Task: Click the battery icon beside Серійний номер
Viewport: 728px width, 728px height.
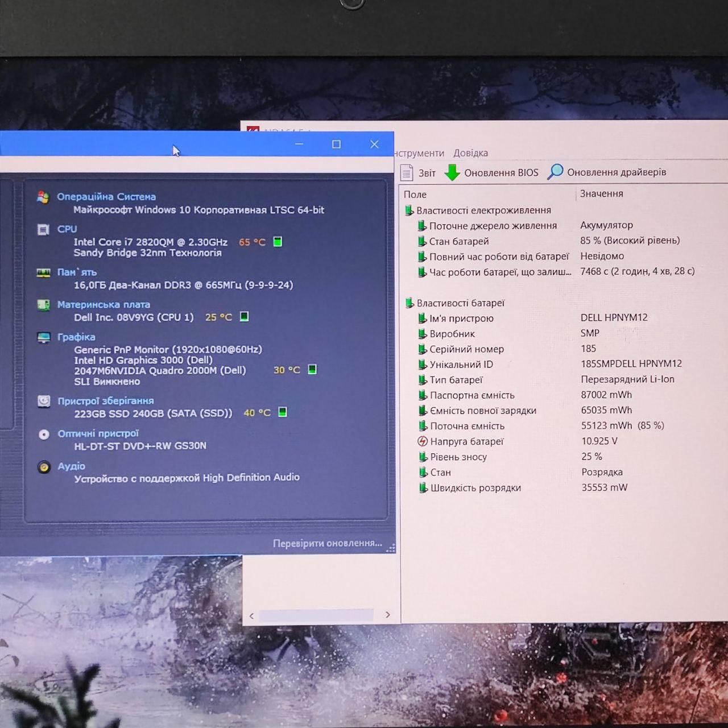Action: [422, 349]
